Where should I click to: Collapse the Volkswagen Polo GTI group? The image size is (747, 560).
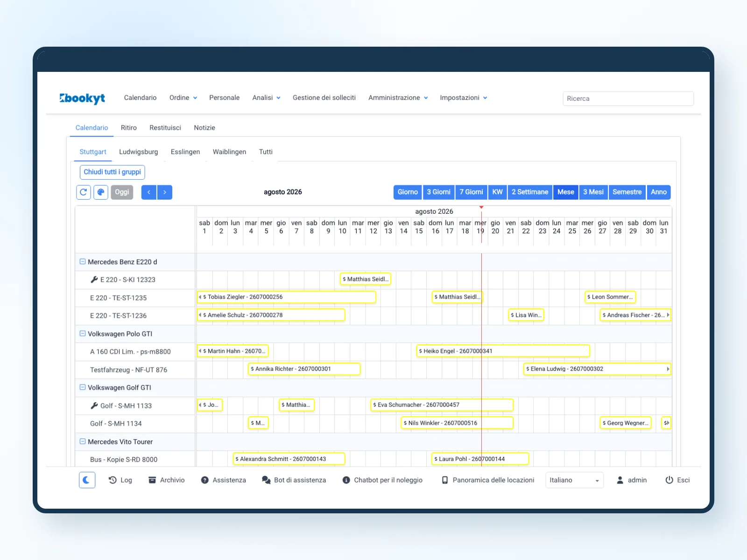click(x=83, y=334)
